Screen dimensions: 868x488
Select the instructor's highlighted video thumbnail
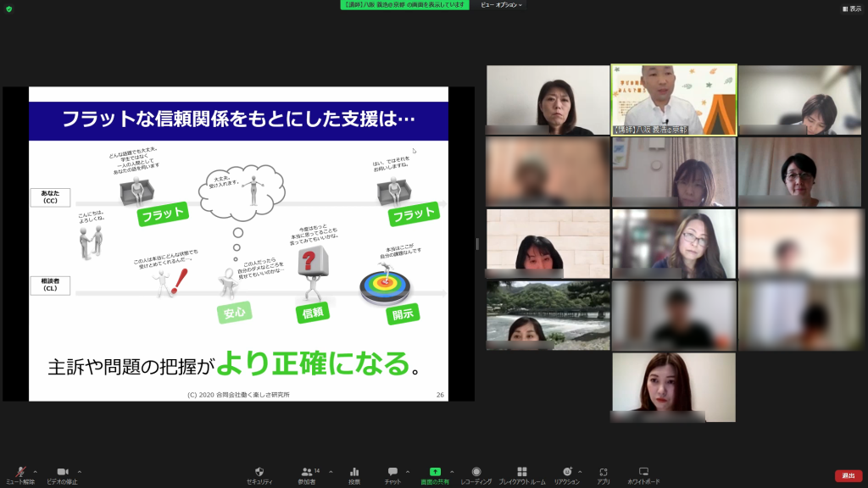(674, 100)
